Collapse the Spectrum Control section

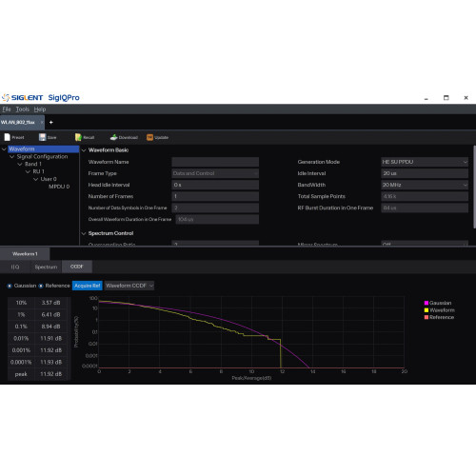point(84,233)
